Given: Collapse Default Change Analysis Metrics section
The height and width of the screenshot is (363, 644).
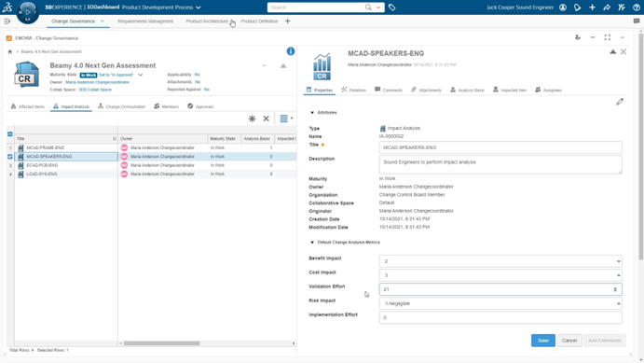Looking at the screenshot, I should point(312,243).
